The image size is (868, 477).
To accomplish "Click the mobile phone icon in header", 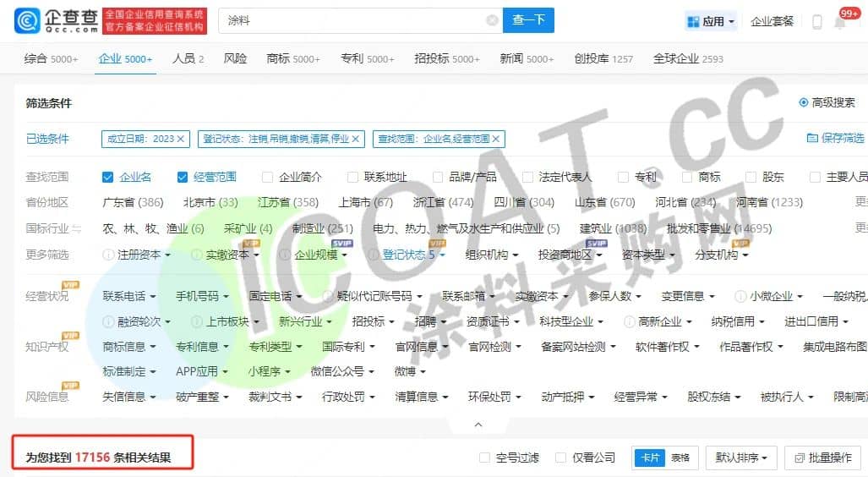I will click(x=816, y=22).
